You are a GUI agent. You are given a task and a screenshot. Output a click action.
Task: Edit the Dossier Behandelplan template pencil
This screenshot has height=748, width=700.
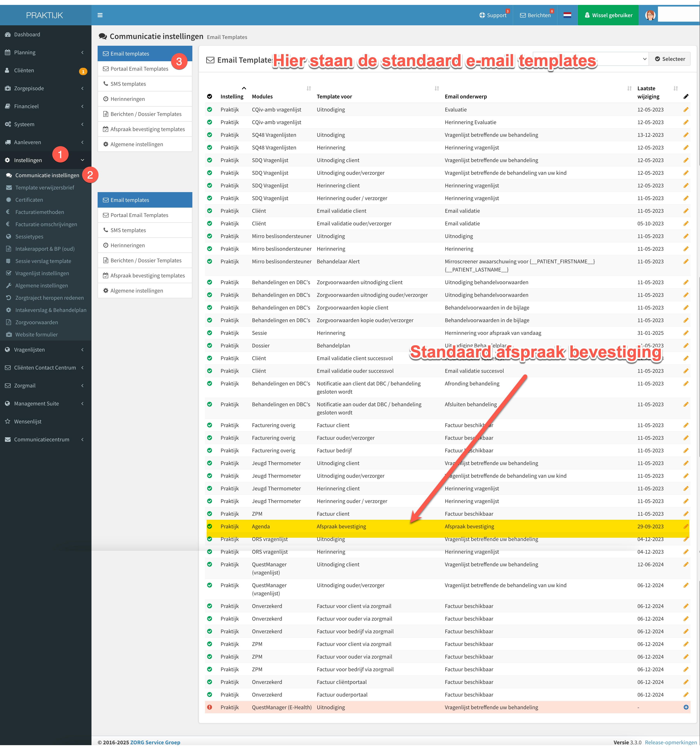tap(686, 345)
